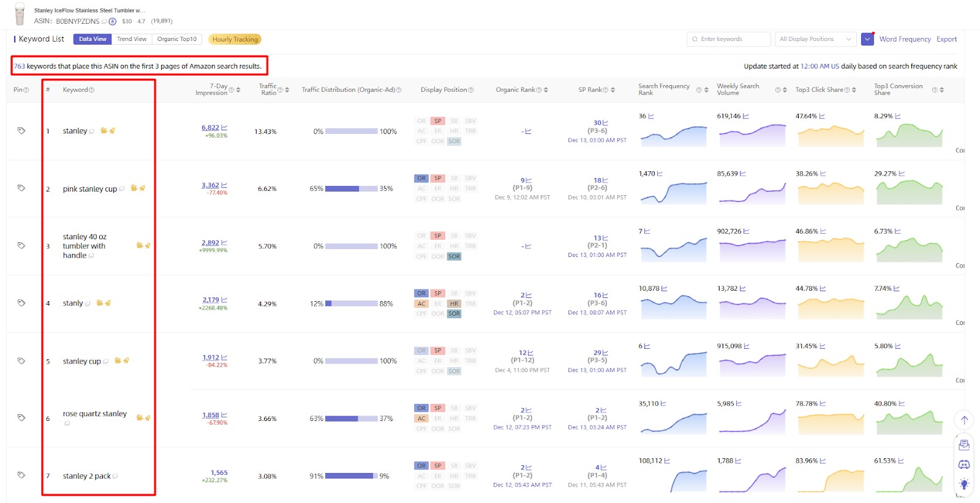The image size is (980, 503).
Task: Open the lightbulb tips floating icon
Action: (964, 484)
